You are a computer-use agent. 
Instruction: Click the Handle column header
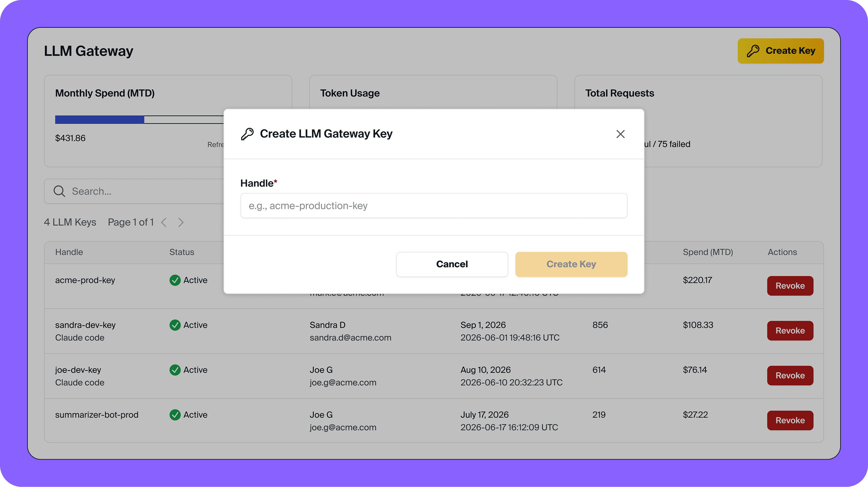tap(69, 252)
